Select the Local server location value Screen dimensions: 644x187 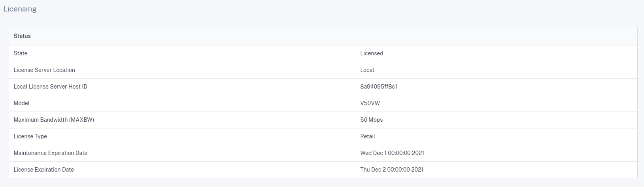point(367,70)
